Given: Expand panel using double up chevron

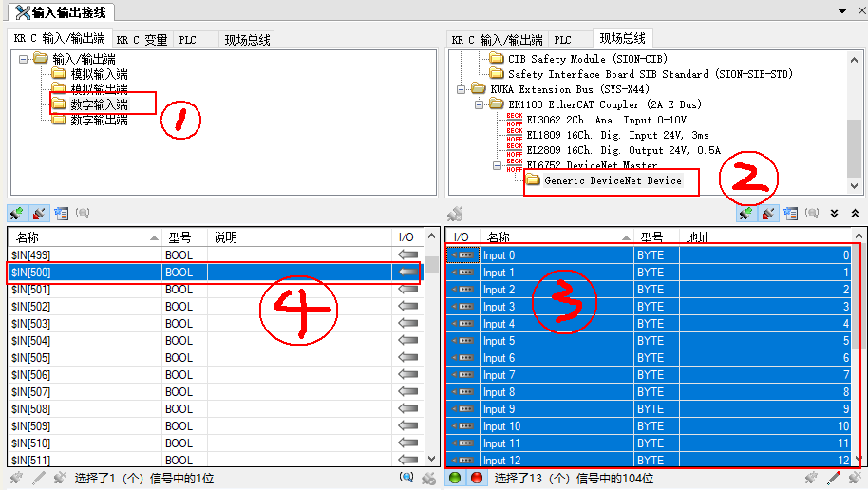Looking at the screenshot, I should [x=856, y=213].
